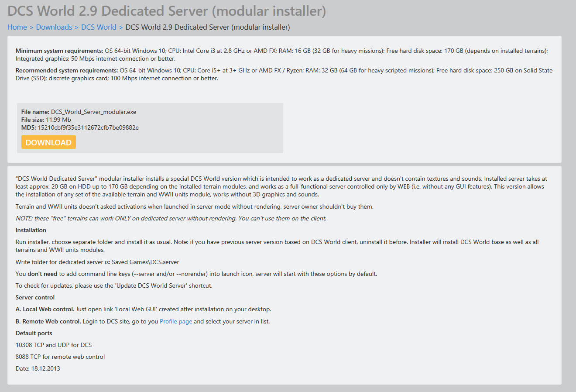Click the MD5 hash value 15210cbf9f35e3112672cfb7be09882e
Screen dimensions: 576x392
point(88,127)
